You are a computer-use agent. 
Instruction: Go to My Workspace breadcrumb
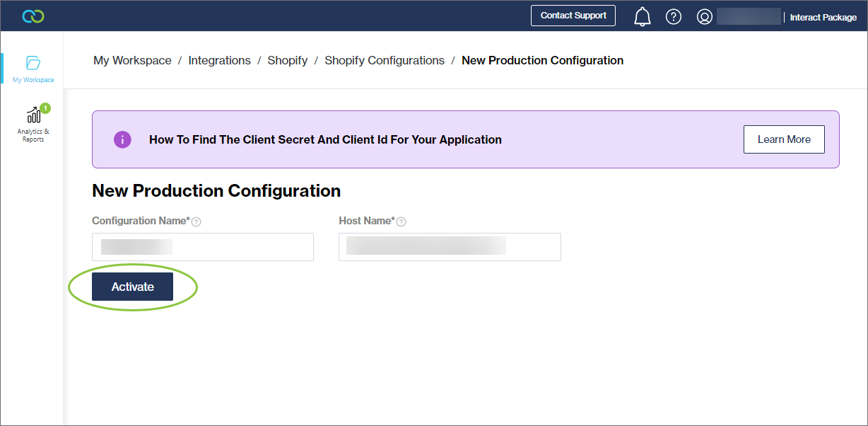[x=132, y=61]
